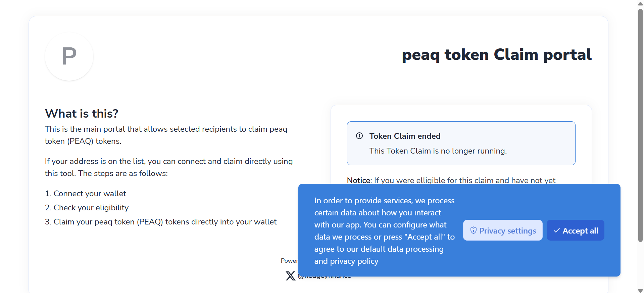Click the vertical scrollbar thumb
The width and height of the screenshot is (644, 293).
pyautogui.click(x=640, y=124)
